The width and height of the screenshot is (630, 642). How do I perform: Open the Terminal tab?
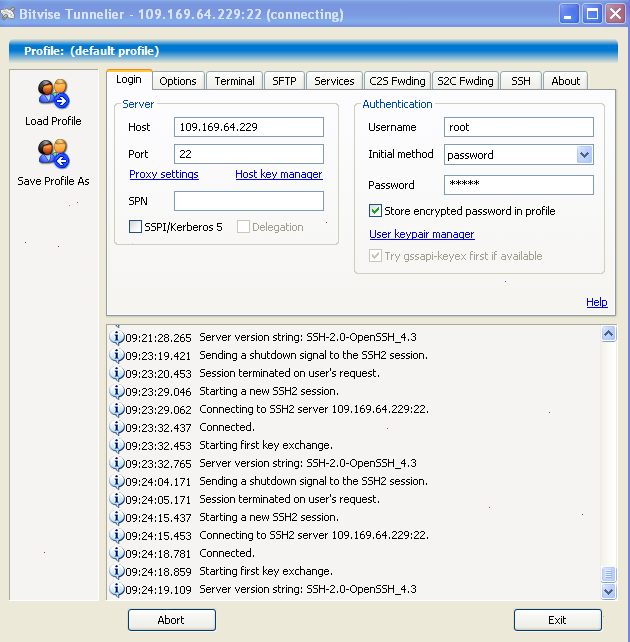(235, 81)
